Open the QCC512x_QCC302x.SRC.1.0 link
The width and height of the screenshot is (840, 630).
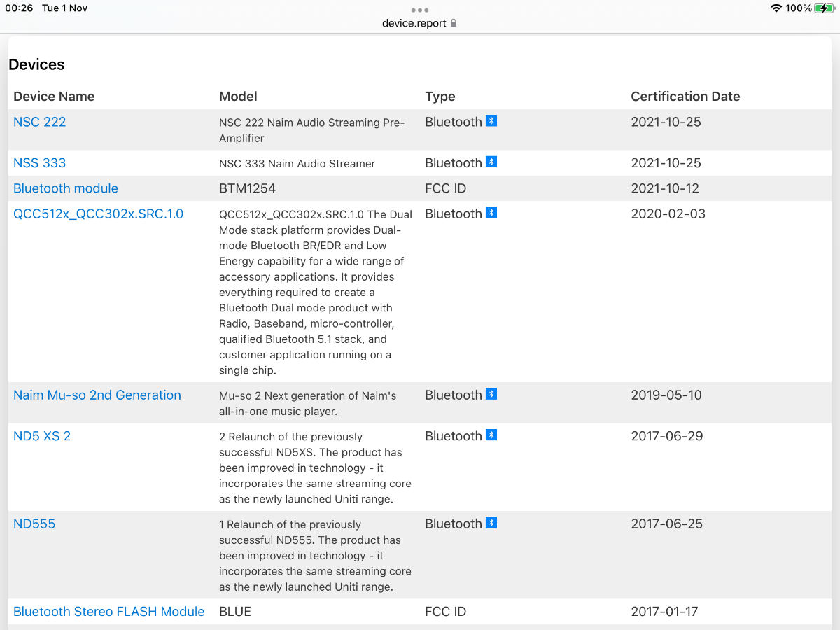pos(99,214)
